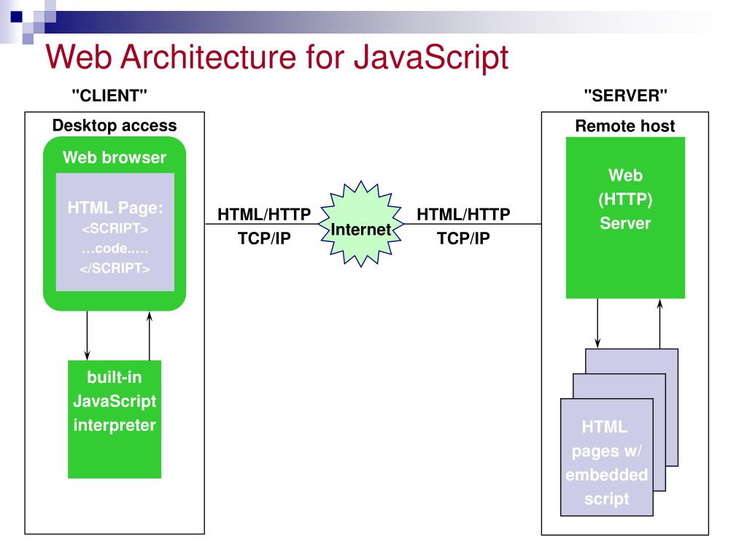Click HTML/HTTP label right of Internet
Image resolution: width=747 pixels, height=560 pixels.
[x=463, y=214]
